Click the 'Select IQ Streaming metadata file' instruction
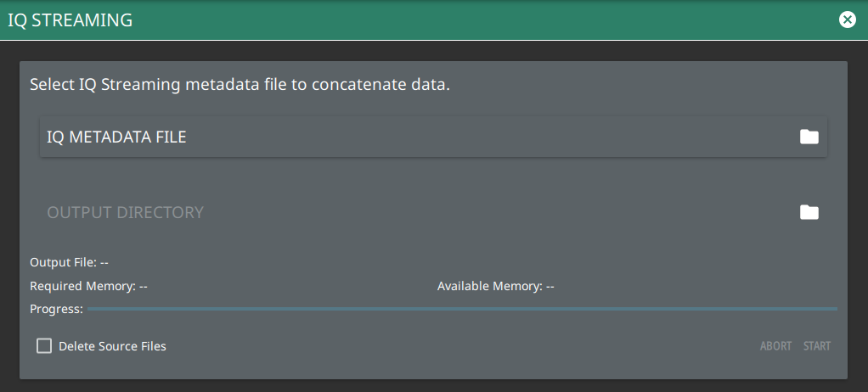Viewport: 868px width, 392px height. [x=239, y=85]
